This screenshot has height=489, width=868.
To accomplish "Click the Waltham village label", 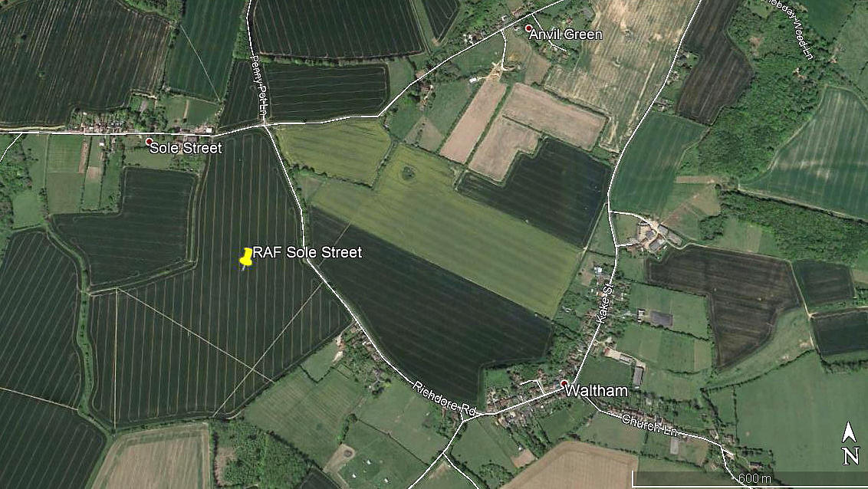I will 597,391.
